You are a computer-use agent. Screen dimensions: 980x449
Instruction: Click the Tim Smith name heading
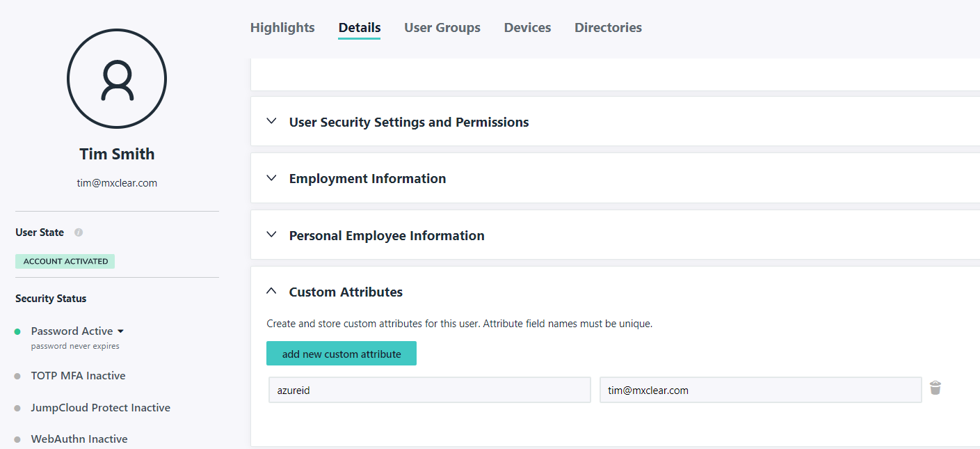(x=117, y=154)
